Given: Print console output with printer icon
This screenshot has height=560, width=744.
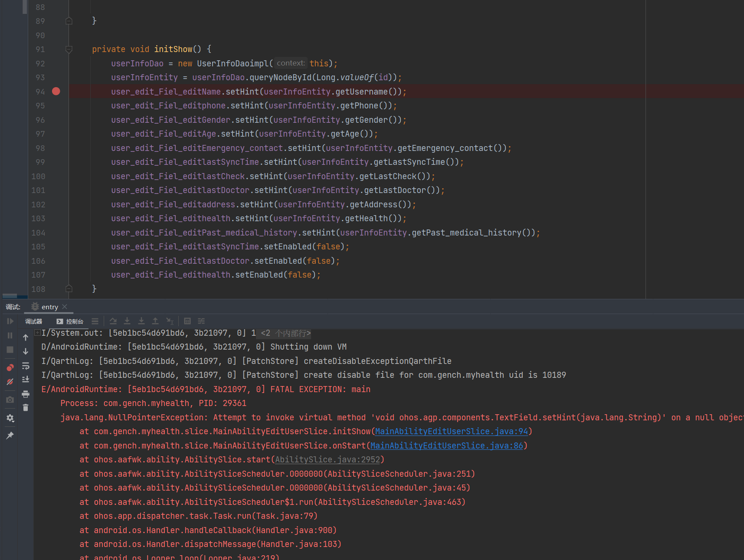Looking at the screenshot, I should [26, 394].
